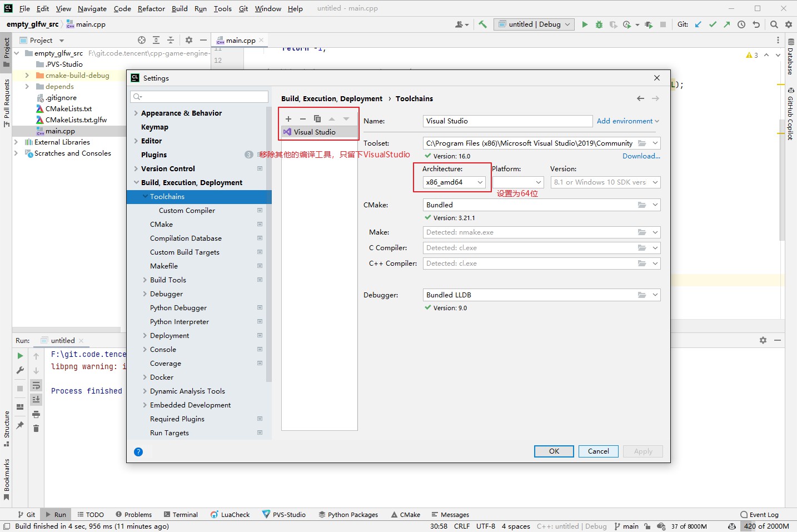The width and height of the screenshot is (797, 532).
Task: Push commits with Git green arrow icon
Action: click(727, 24)
